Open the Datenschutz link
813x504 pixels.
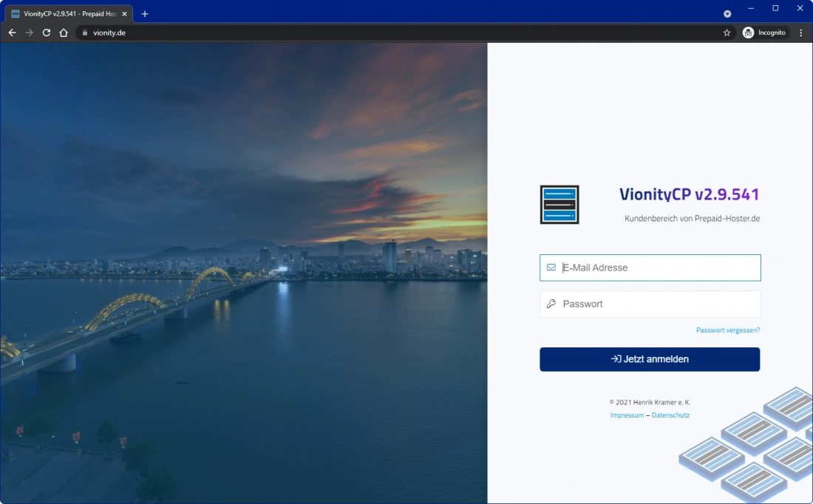pyautogui.click(x=670, y=415)
